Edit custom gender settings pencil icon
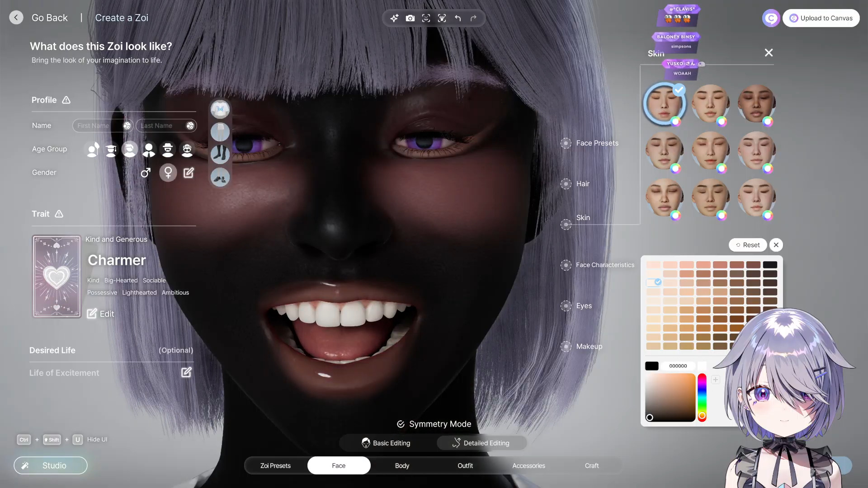 [x=189, y=173]
